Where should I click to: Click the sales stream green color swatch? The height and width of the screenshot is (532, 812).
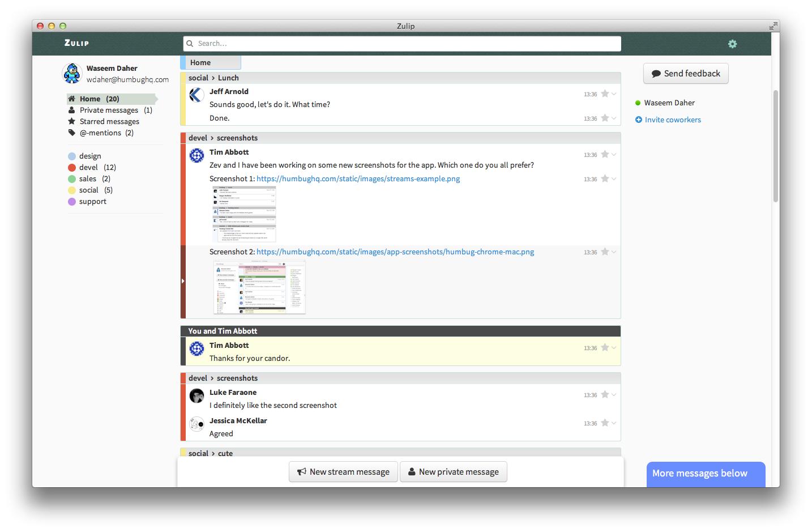(x=72, y=179)
